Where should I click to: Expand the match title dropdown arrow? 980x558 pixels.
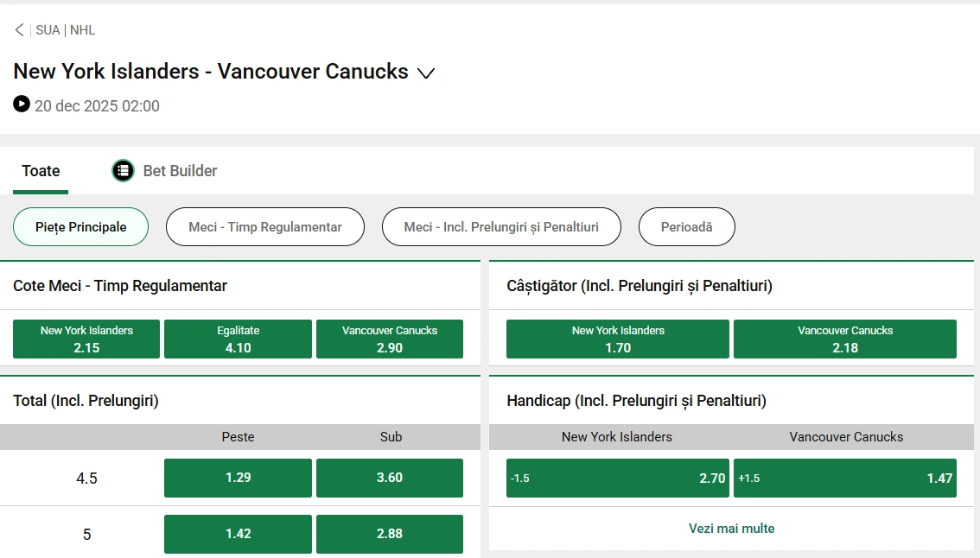425,73
